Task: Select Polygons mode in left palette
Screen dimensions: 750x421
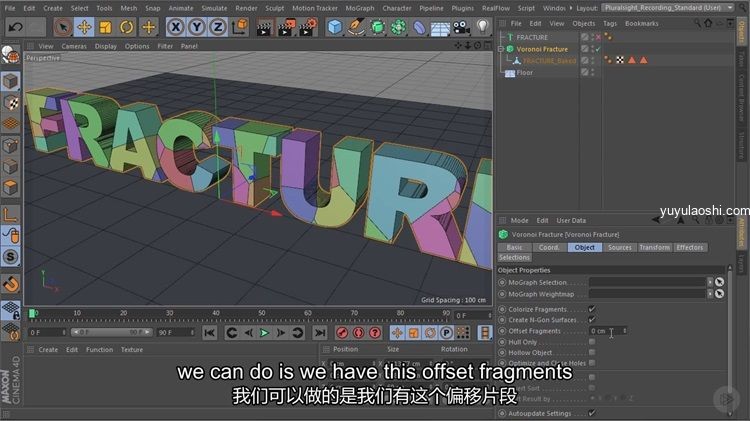Action: click(11, 188)
